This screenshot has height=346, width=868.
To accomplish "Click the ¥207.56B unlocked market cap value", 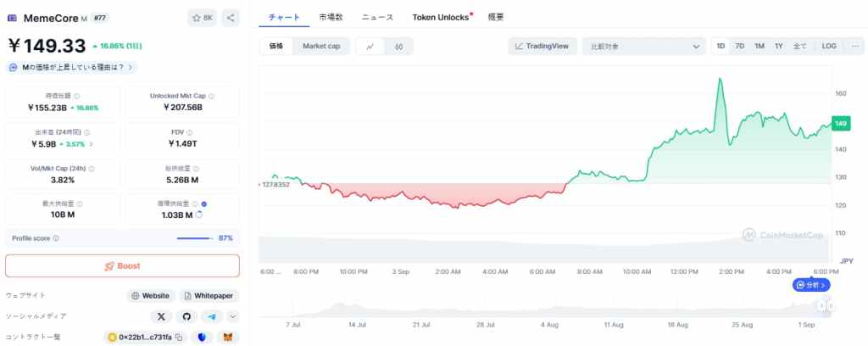I will click(183, 108).
